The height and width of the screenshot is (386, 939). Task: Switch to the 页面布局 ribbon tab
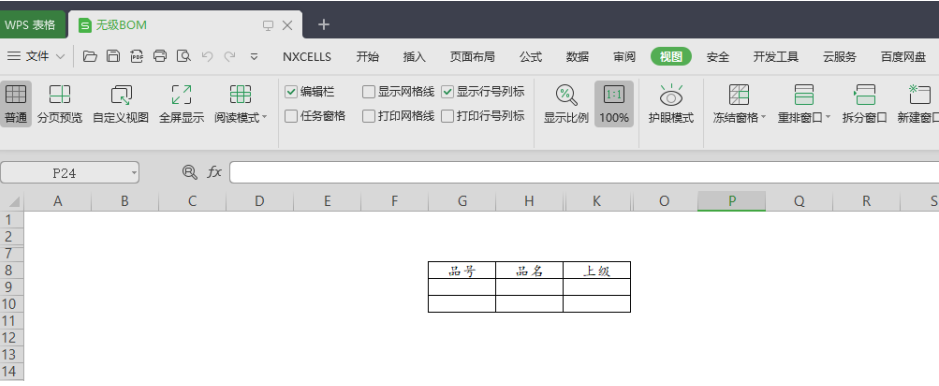click(x=472, y=57)
